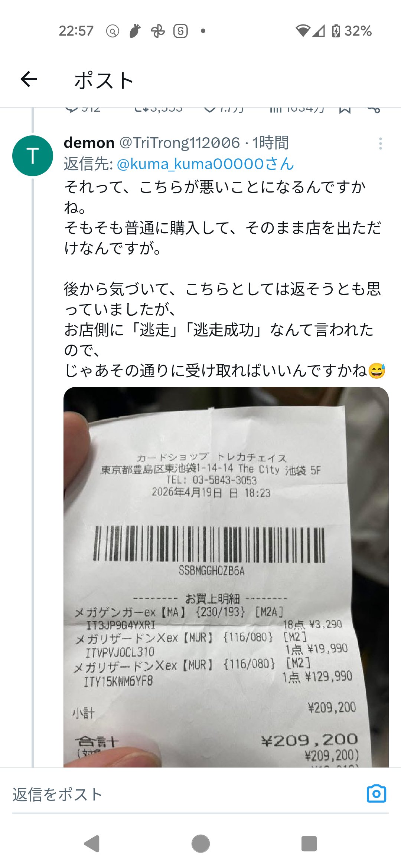Screen dimensions: 401x868
Task: Tap the Android home circle button
Action: click(200, 844)
